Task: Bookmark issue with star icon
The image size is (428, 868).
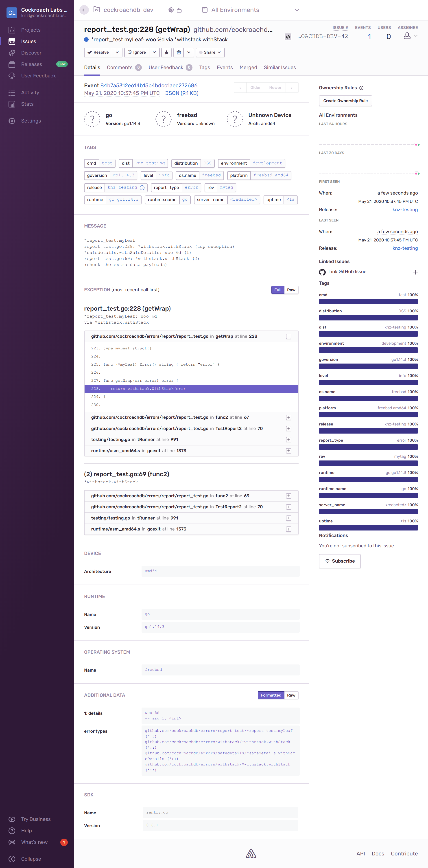Action: (x=166, y=52)
